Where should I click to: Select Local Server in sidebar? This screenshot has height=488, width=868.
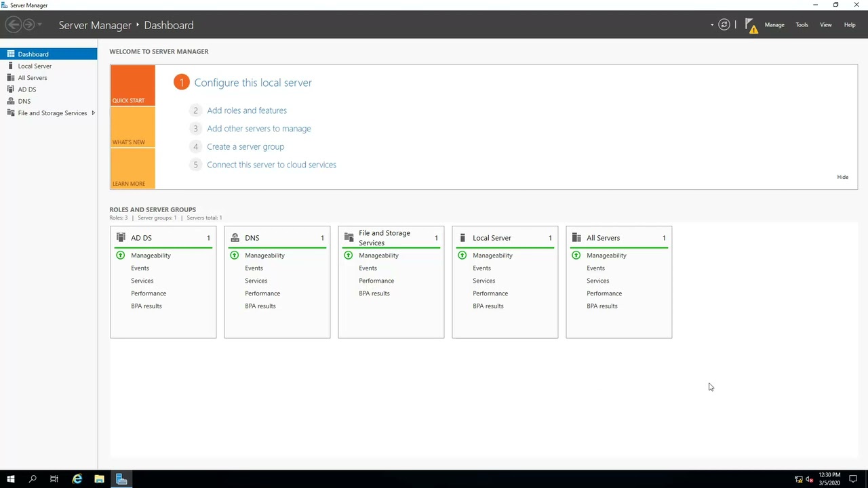(x=35, y=66)
